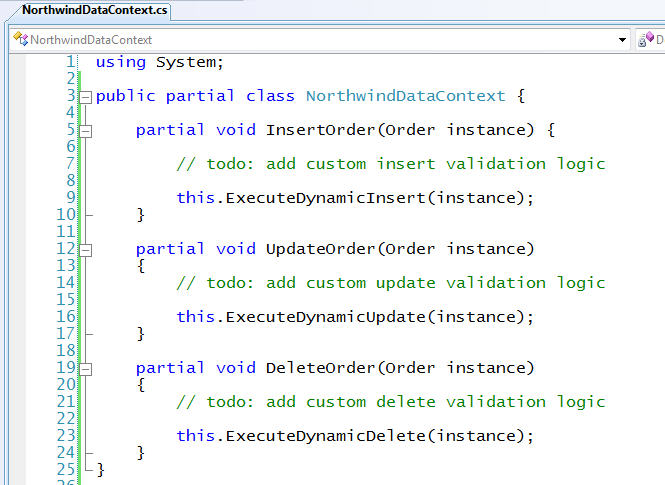Click the NorthwindDataContext class name in code
This screenshot has height=485, width=665.
[x=405, y=96]
